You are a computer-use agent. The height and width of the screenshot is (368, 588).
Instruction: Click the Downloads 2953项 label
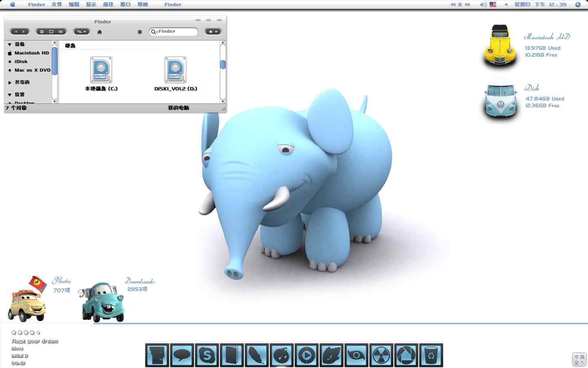(137, 289)
